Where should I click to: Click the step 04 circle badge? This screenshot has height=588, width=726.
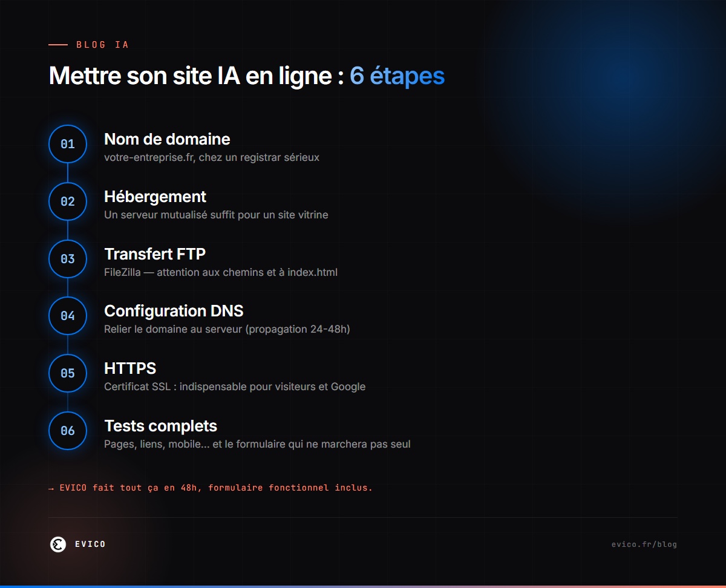[68, 316]
